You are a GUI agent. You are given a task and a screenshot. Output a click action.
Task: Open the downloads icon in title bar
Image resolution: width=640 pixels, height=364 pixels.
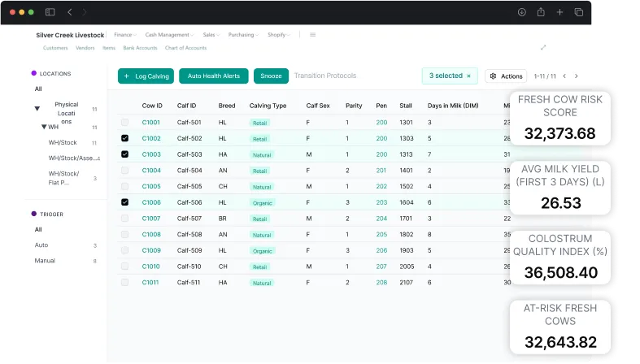point(521,12)
